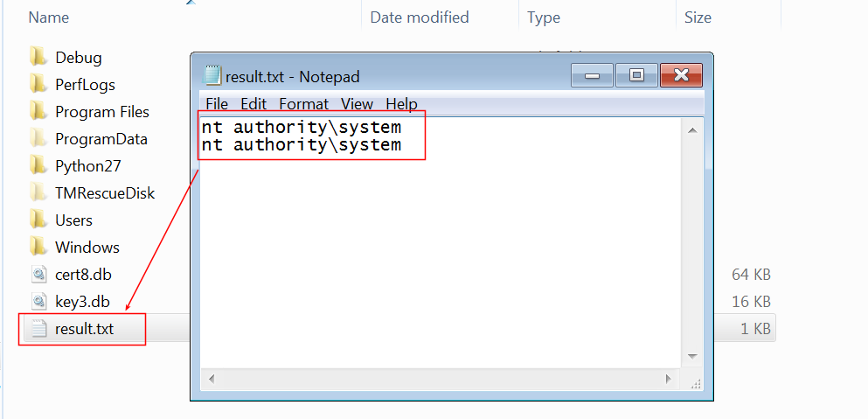Screen dimensions: 868x419
Task: Sort files by Name column header
Action: click(49, 17)
